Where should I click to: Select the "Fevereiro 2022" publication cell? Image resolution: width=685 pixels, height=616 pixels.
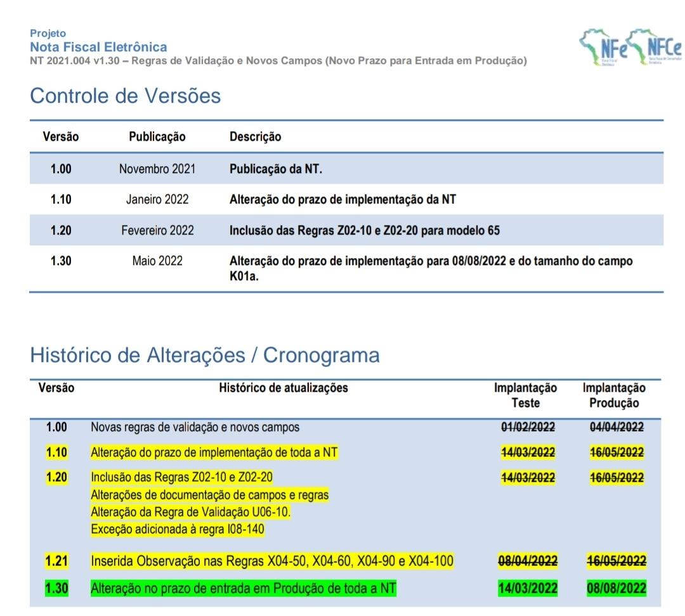[157, 230]
